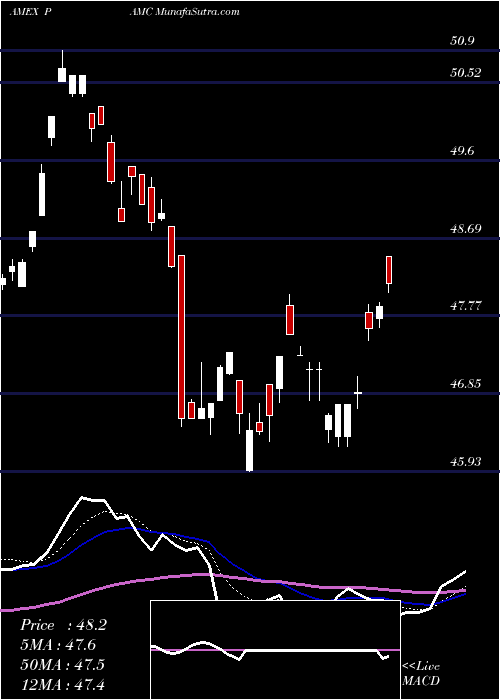
Task: Click the <<Live MACD label
Action: pos(421,674)
